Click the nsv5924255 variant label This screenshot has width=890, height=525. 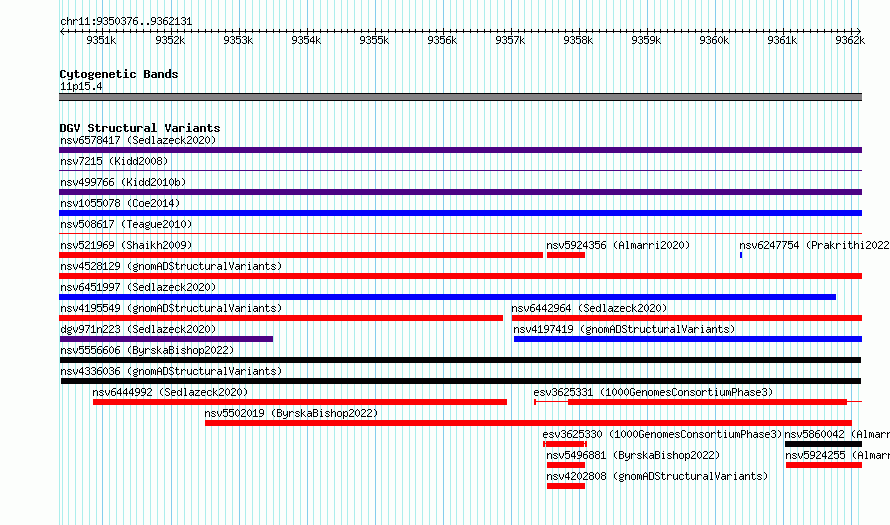click(x=838, y=455)
